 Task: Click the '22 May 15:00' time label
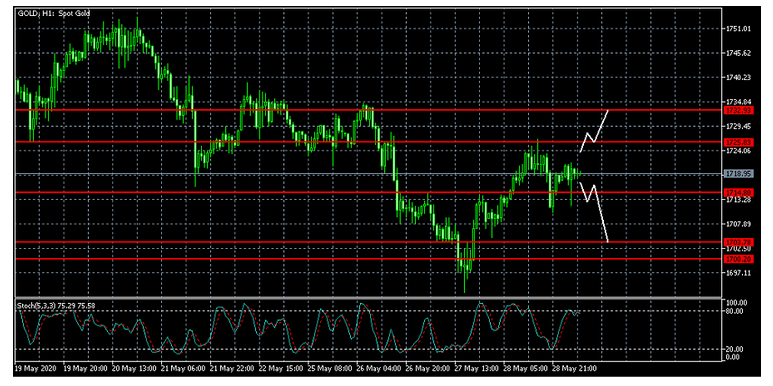[x=280, y=369]
